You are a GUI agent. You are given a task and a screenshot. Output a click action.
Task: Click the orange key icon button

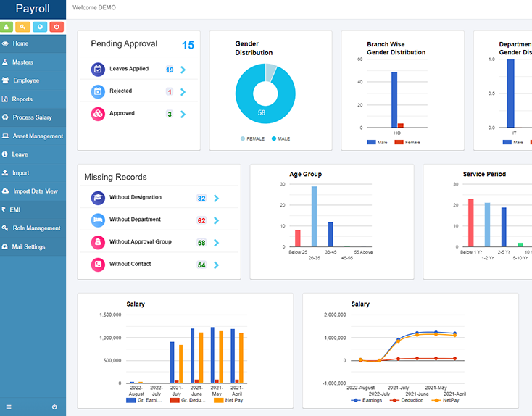[x=22, y=27]
